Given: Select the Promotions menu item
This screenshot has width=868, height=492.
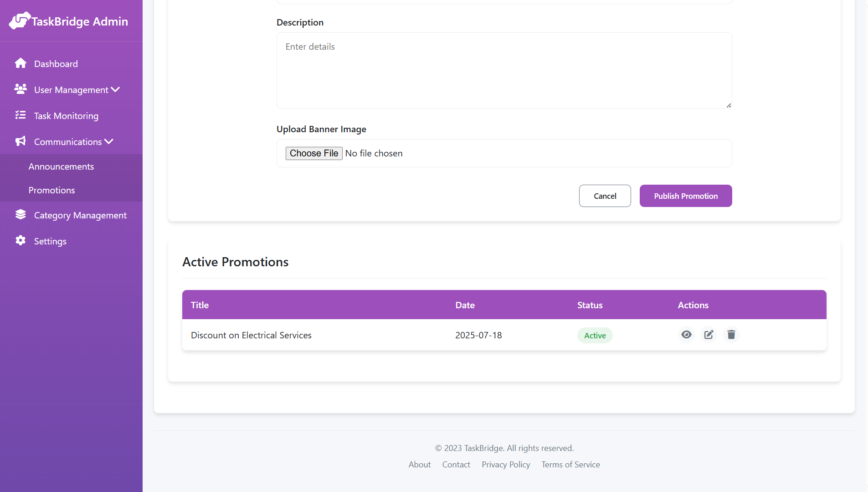Looking at the screenshot, I should tap(51, 190).
